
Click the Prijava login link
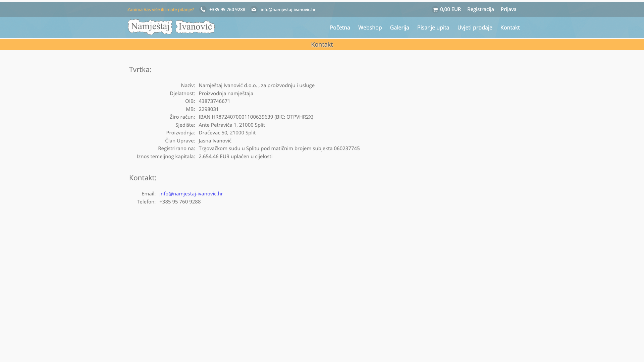click(x=508, y=9)
